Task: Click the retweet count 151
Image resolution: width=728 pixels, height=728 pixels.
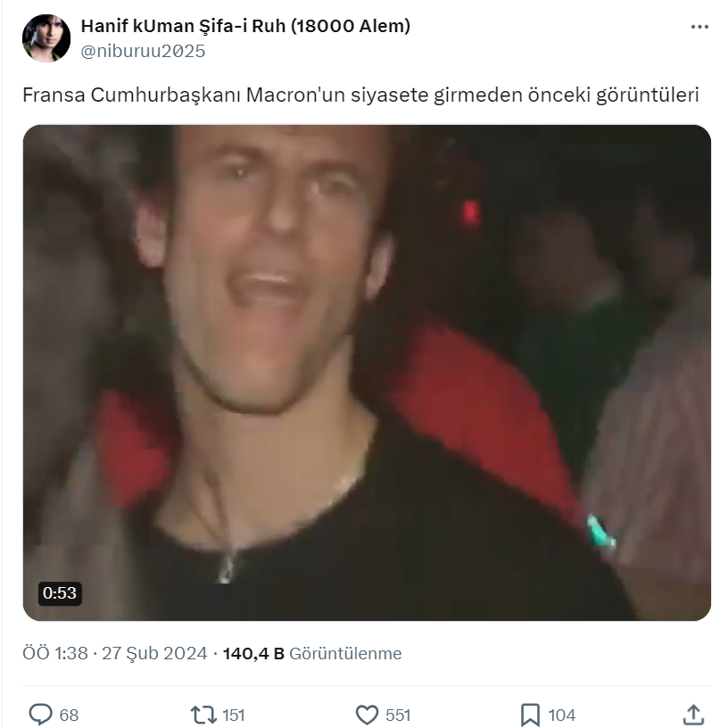Action: click(x=233, y=715)
